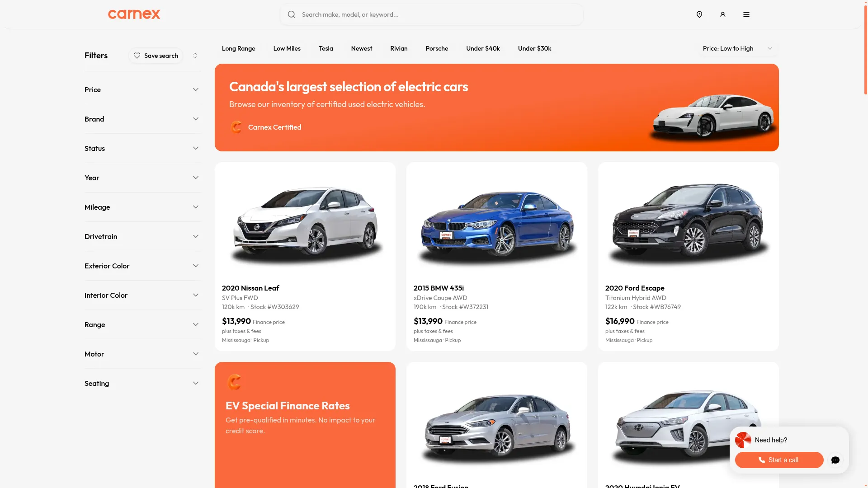This screenshot has height=488, width=868.
Task: Open the user account icon
Action: (x=723, y=14)
